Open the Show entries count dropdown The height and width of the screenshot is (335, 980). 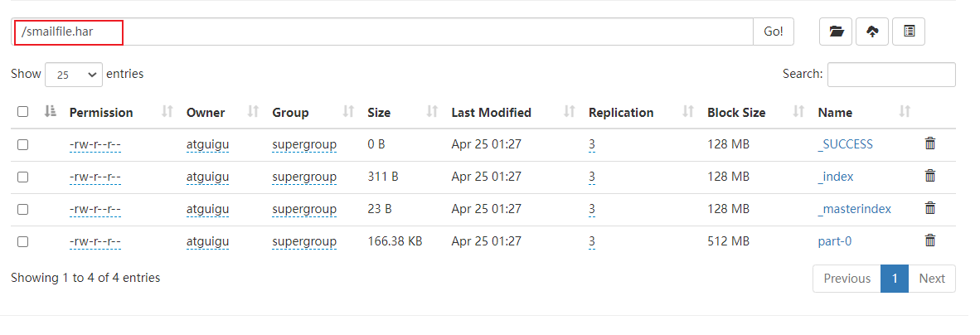pyautogui.click(x=74, y=75)
